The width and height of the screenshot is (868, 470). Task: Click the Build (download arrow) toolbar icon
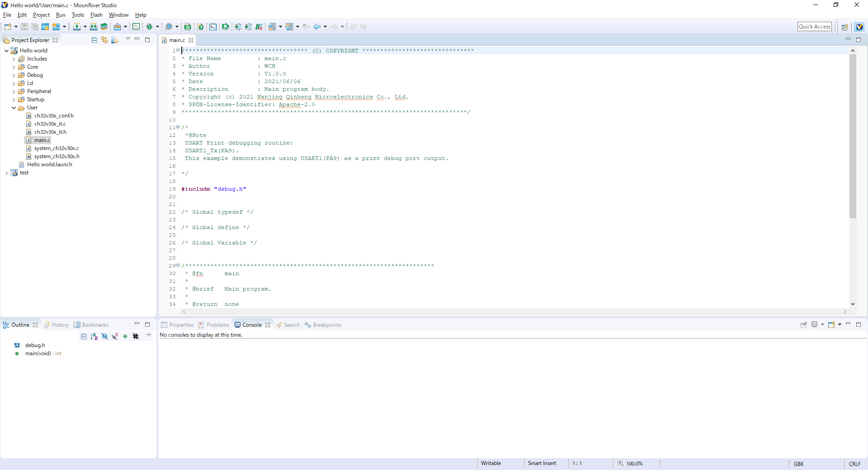(77, 27)
